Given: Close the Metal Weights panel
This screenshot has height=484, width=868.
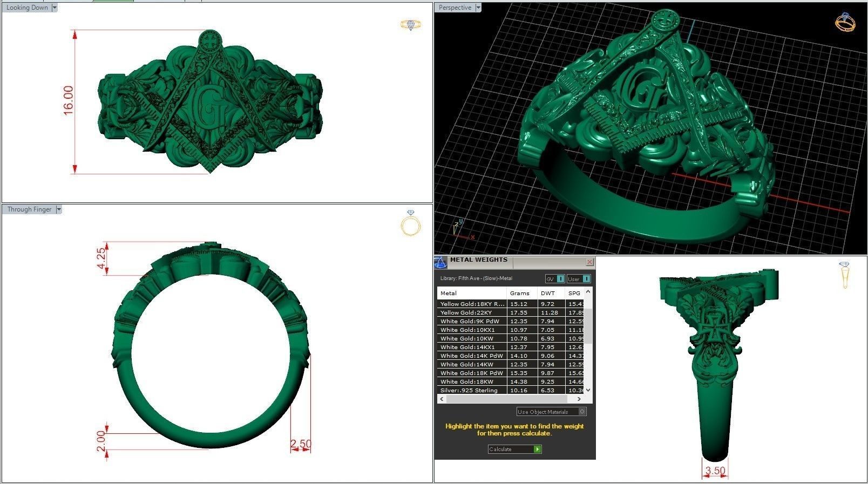Looking at the screenshot, I should tap(589, 262).
